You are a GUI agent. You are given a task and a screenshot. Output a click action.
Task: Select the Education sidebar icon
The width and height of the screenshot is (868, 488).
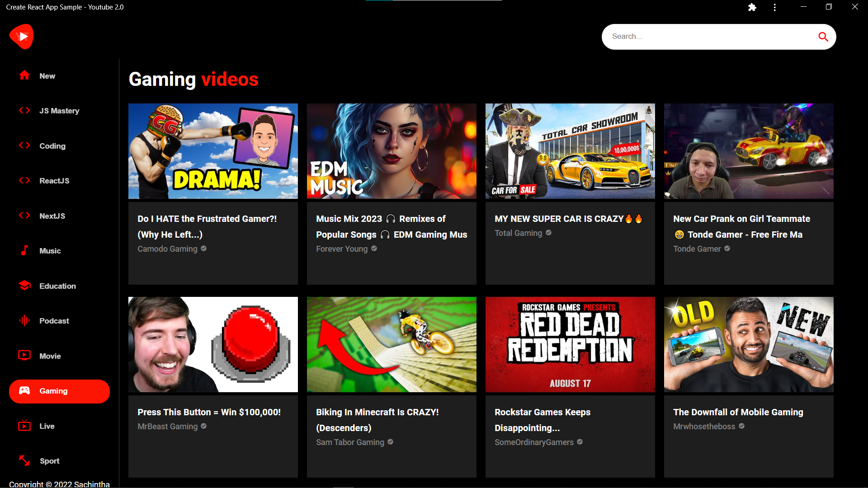point(24,285)
